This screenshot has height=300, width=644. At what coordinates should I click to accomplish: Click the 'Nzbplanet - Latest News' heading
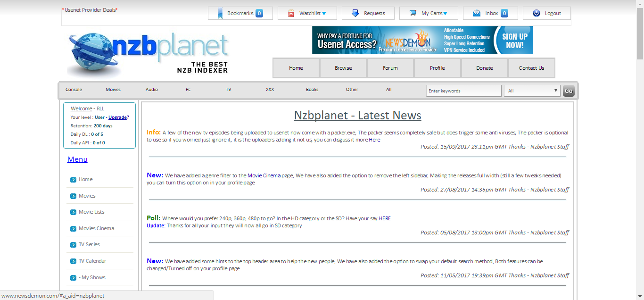click(x=358, y=116)
